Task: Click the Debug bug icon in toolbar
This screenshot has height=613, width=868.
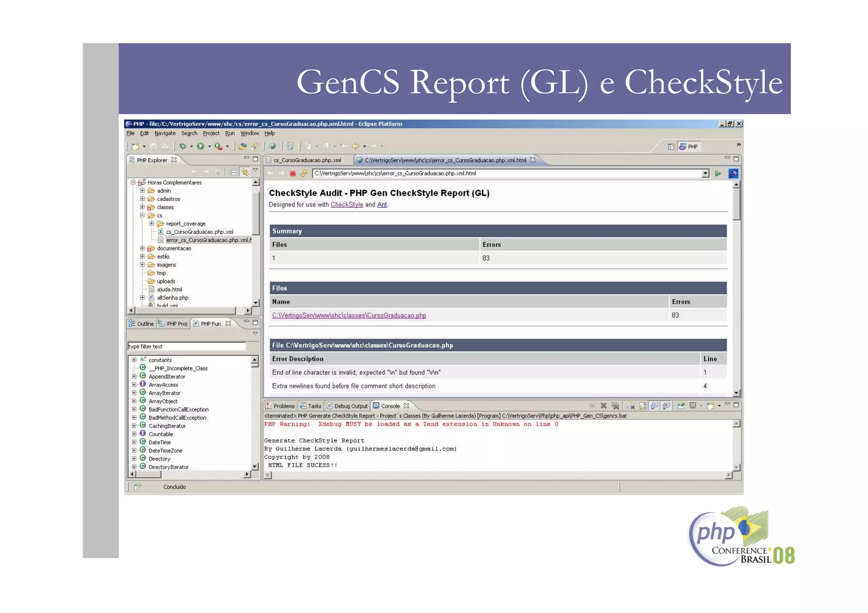Action: 183,146
